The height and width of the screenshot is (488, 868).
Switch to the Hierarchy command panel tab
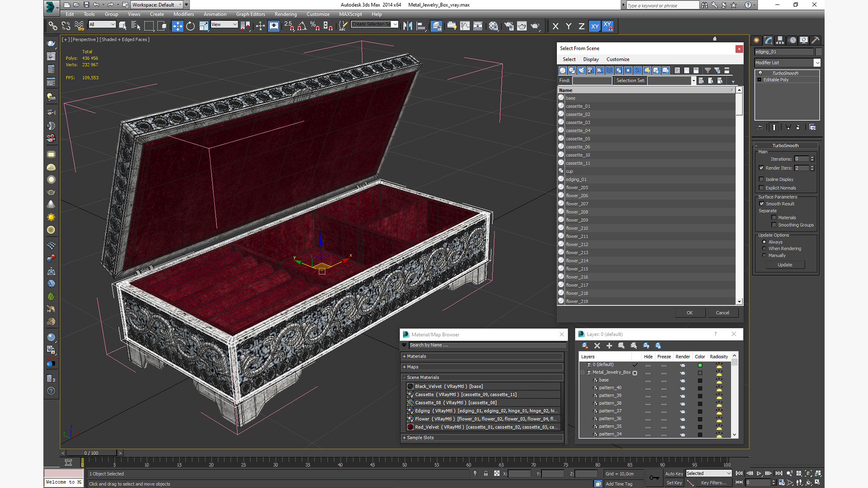coord(780,40)
